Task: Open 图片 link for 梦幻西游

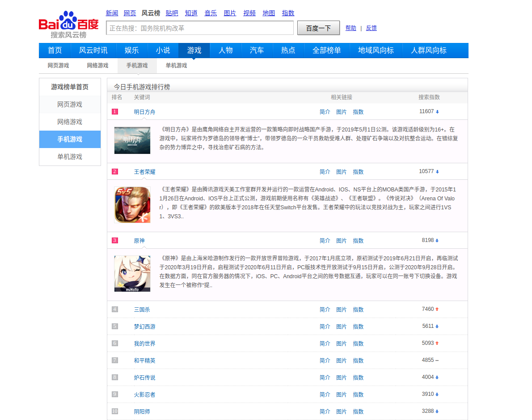Action: [x=341, y=327]
